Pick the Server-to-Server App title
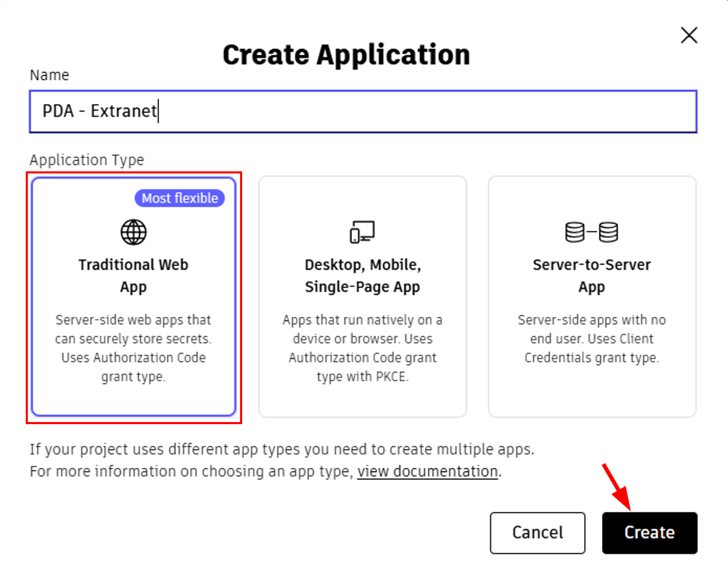Image resolution: width=728 pixels, height=575 pixels. [x=591, y=275]
